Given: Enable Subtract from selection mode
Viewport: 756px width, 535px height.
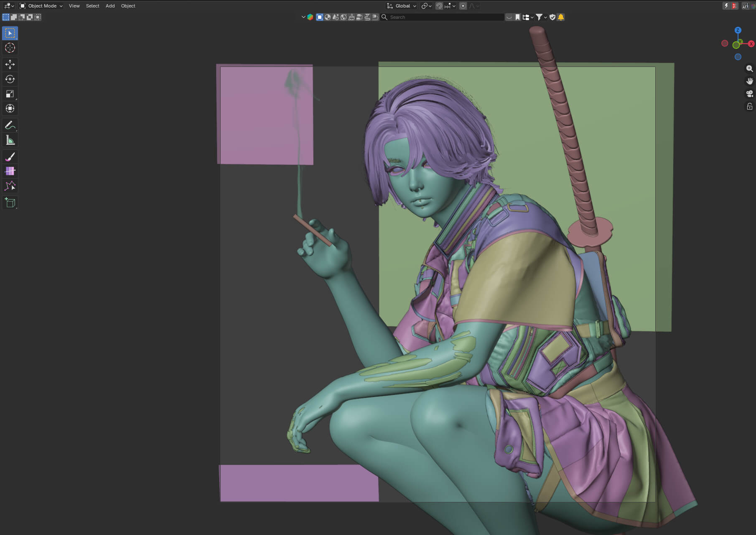Looking at the screenshot, I should point(22,17).
